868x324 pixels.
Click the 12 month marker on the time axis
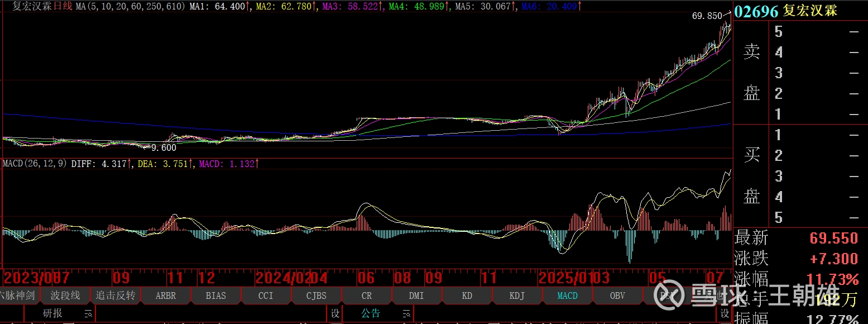(207, 278)
